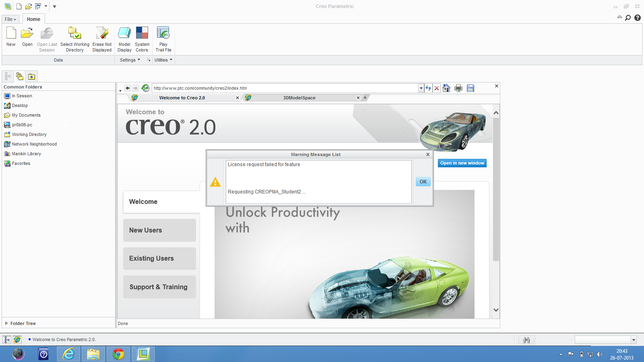Open the Settings group dialog launcher
644x362 pixels.
pyautogui.click(x=149, y=60)
